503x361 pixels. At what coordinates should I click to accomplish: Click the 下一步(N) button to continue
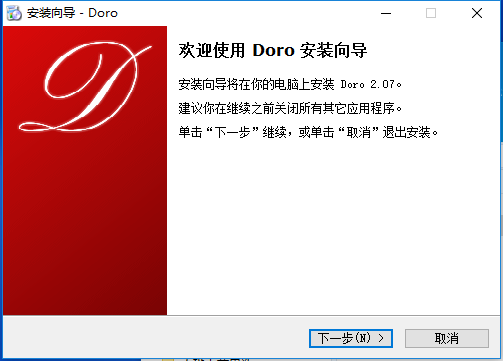point(351,338)
